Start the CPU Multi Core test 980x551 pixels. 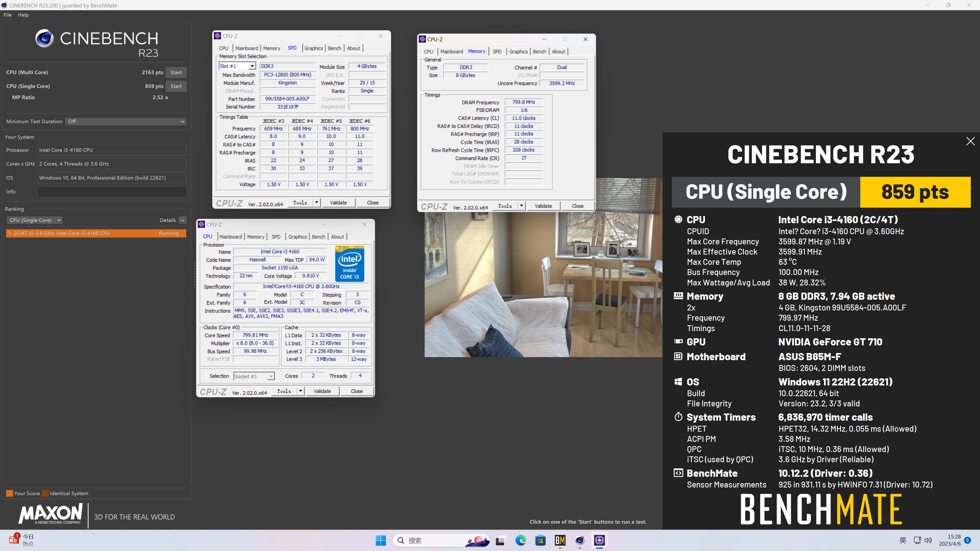176,72
